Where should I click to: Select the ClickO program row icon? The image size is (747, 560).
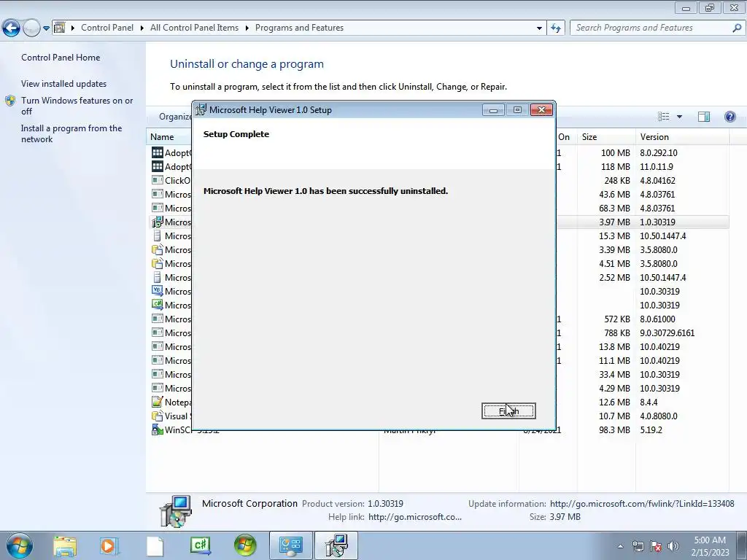click(x=158, y=181)
